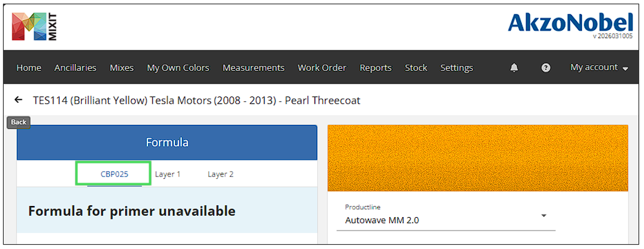Screen dimensions: 644x249
Task: Click the Formula panel header
Action: point(167,143)
